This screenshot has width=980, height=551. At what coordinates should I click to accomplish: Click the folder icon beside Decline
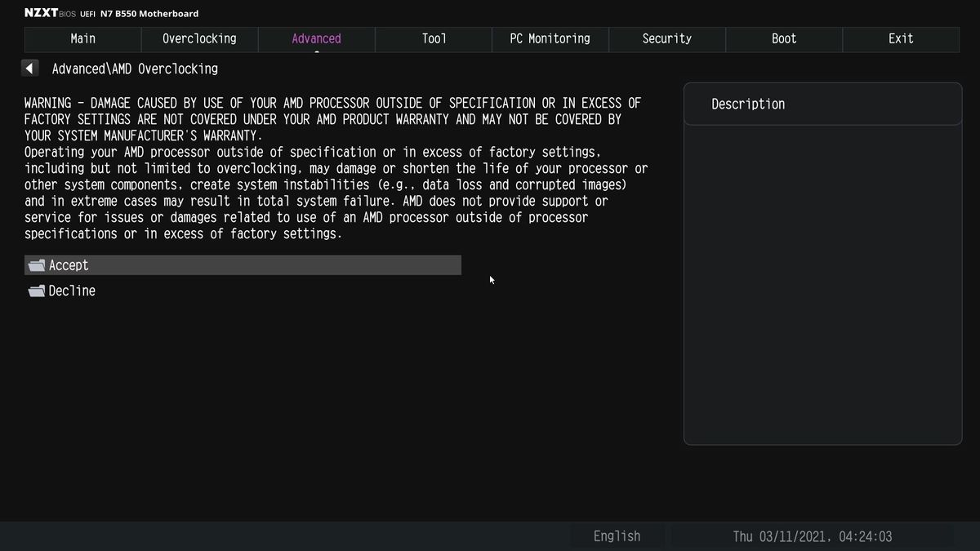pos(36,291)
